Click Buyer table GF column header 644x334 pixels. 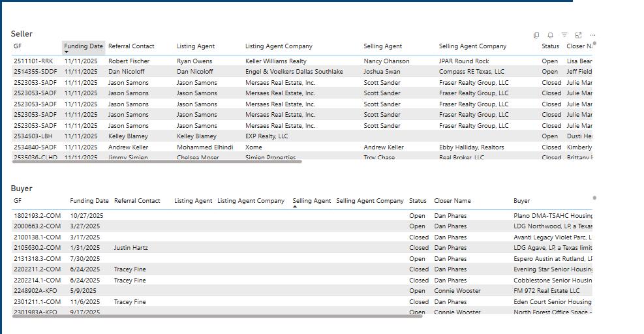18,200
